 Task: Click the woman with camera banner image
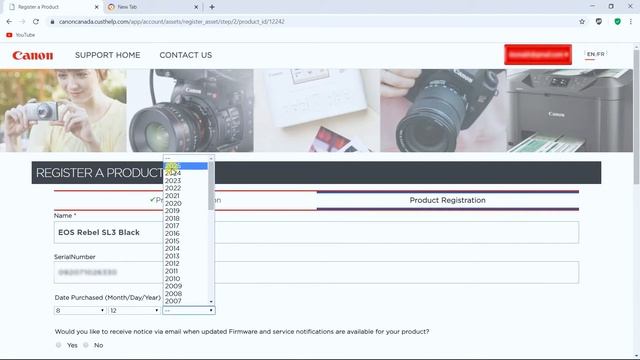[x=63, y=111]
